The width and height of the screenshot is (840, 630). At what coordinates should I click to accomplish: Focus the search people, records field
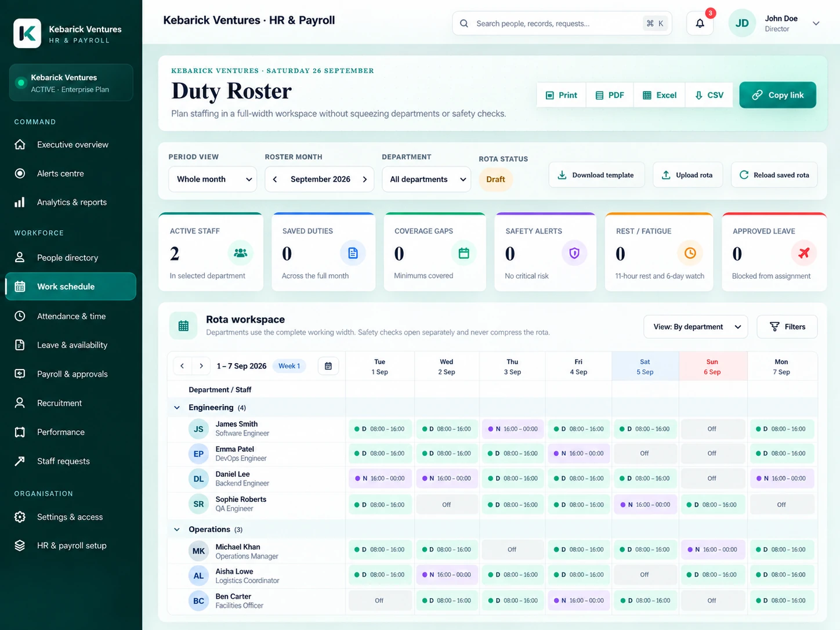click(562, 23)
